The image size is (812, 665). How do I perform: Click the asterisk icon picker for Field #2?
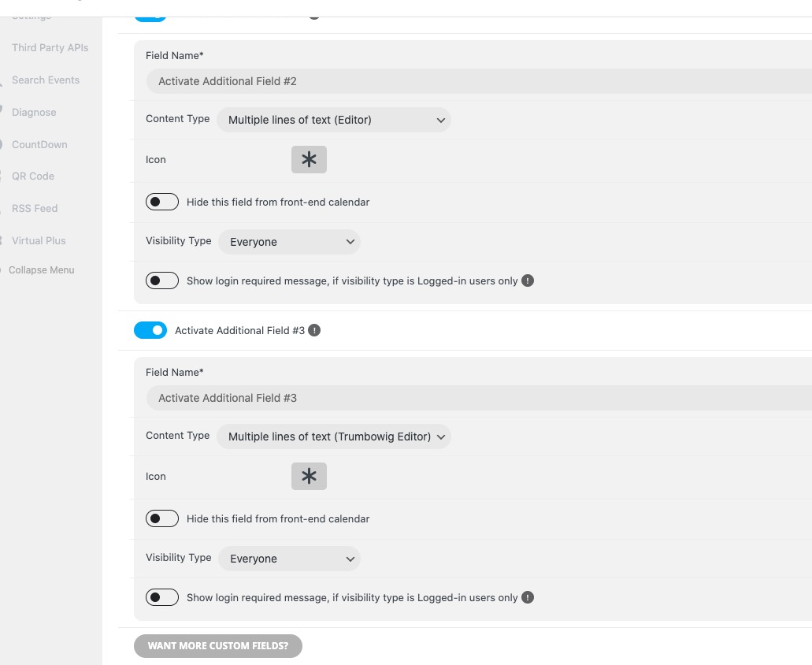click(309, 159)
